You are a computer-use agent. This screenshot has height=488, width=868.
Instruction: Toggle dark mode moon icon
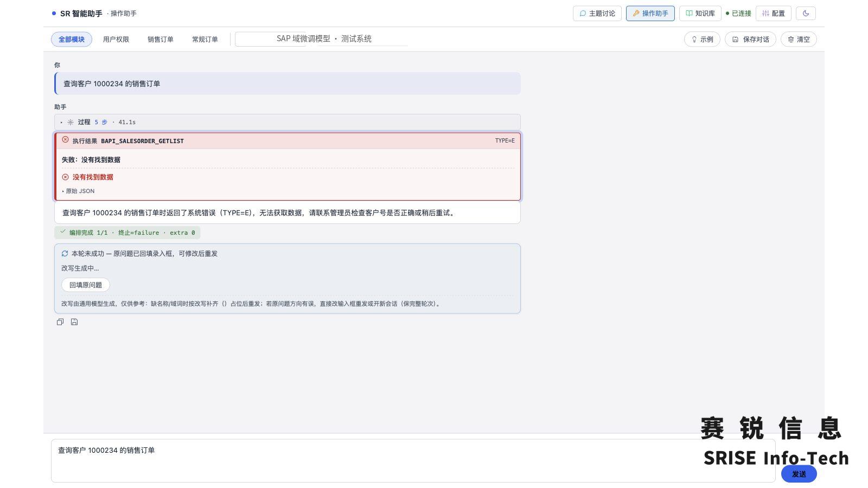pyautogui.click(x=806, y=14)
